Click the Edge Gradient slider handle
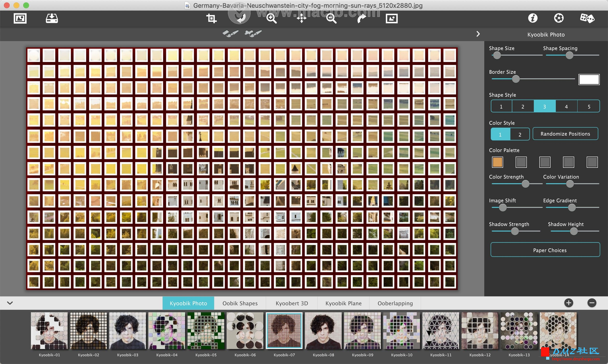The height and width of the screenshot is (364, 608). click(572, 208)
